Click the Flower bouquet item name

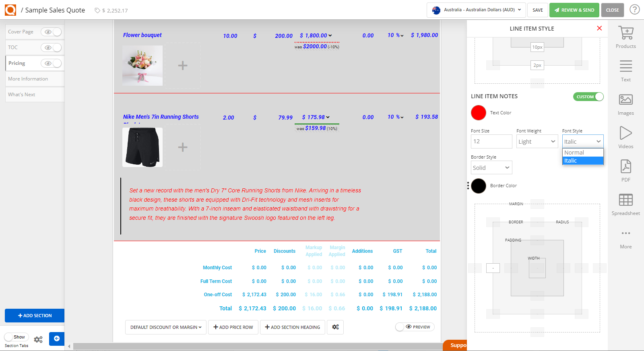coord(142,35)
